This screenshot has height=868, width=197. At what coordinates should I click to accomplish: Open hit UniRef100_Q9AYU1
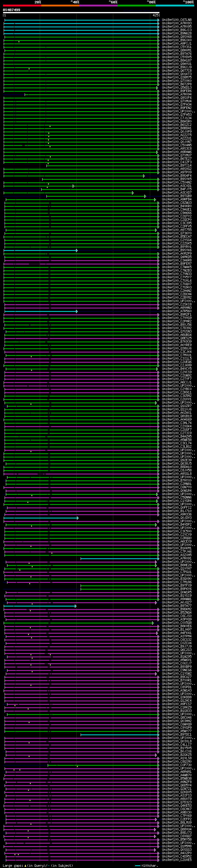coord(177,64)
